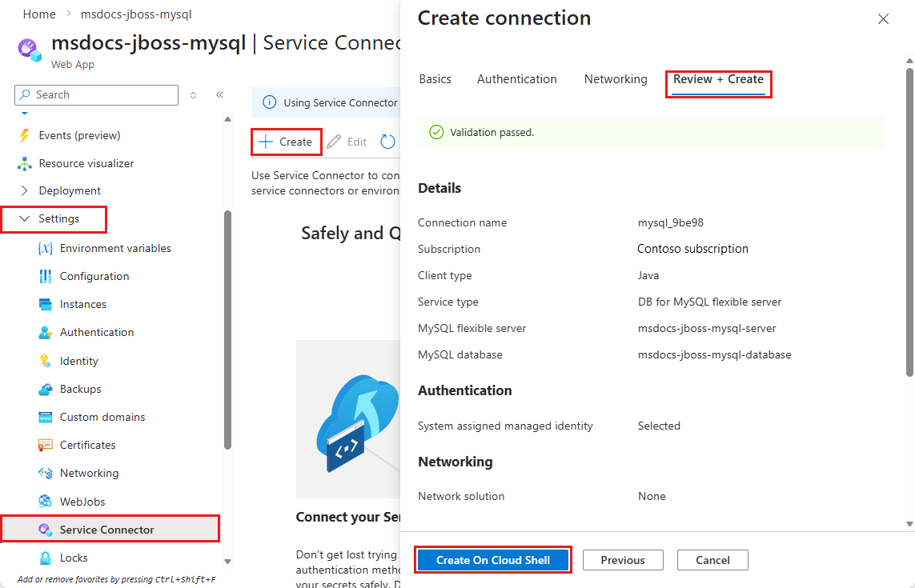Image resolution: width=915 pixels, height=588 pixels.
Task: Open Certificates page
Action: point(87,445)
